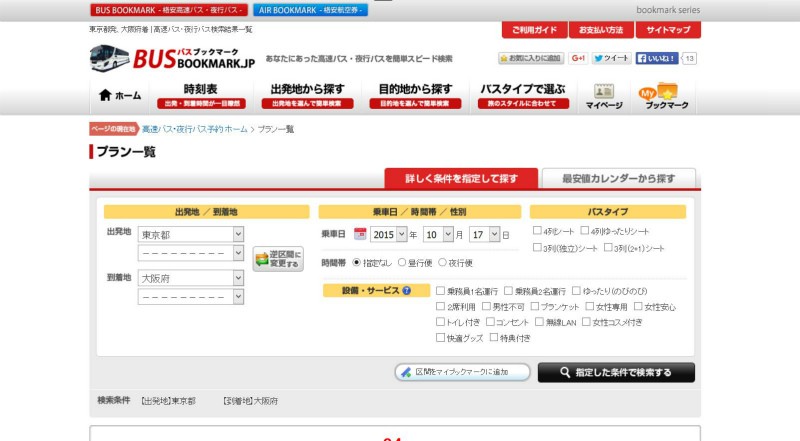Open the 高速バス・夜行バス予約ホーム breadcrumb link
The width and height of the screenshot is (800, 441).
pos(194,130)
